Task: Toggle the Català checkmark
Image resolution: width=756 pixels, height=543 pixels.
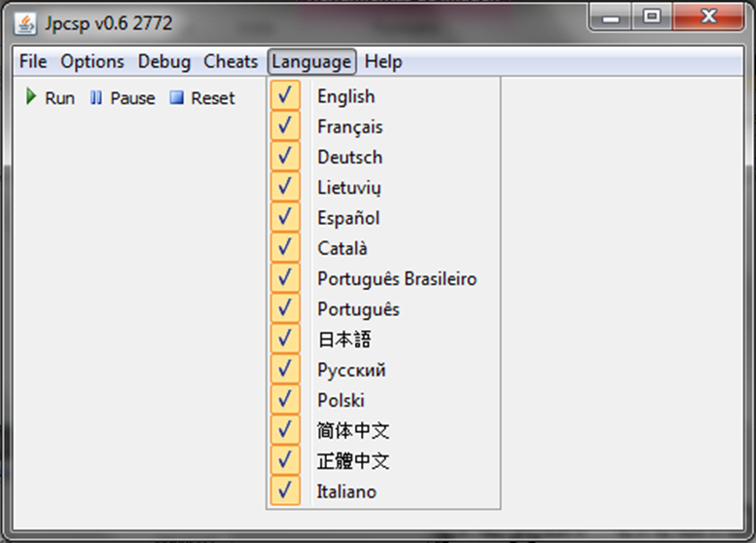Action: pos(285,247)
